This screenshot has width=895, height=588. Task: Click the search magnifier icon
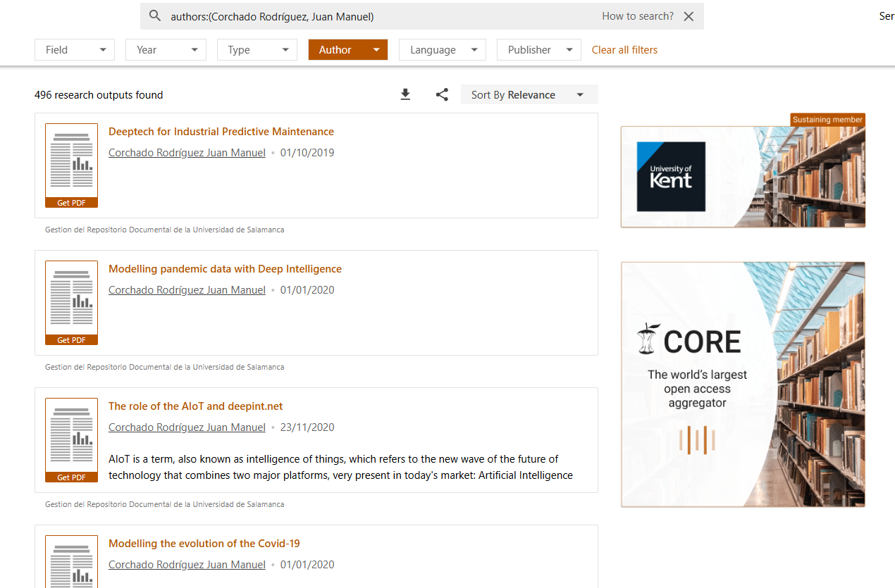155,16
